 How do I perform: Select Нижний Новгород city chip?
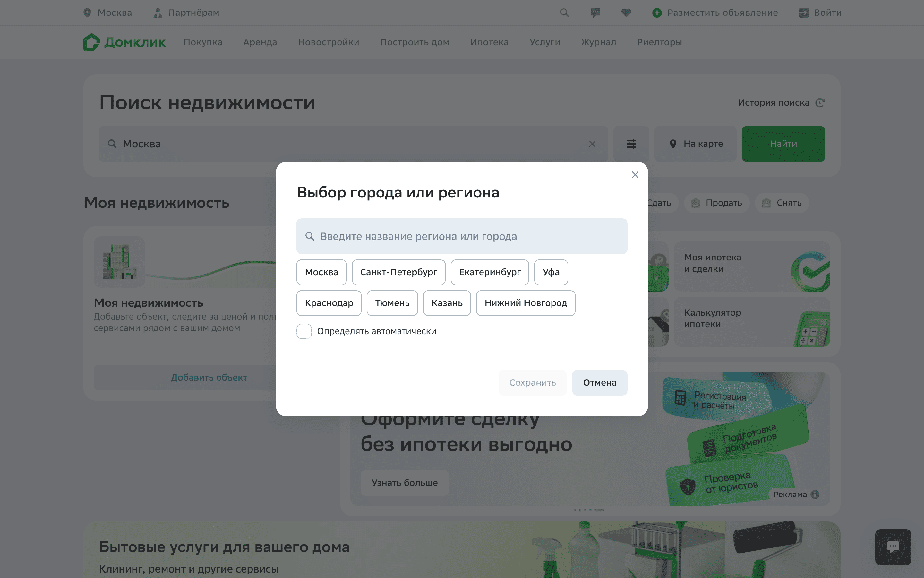pyautogui.click(x=526, y=303)
